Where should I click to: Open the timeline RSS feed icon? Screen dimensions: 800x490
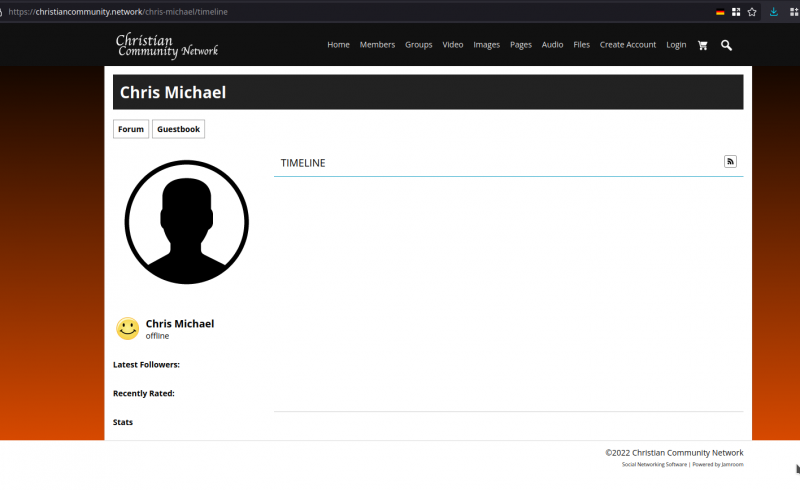click(730, 162)
